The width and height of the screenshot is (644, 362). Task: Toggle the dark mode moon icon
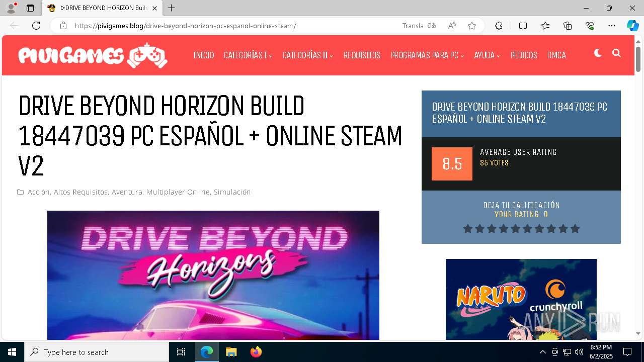(598, 53)
